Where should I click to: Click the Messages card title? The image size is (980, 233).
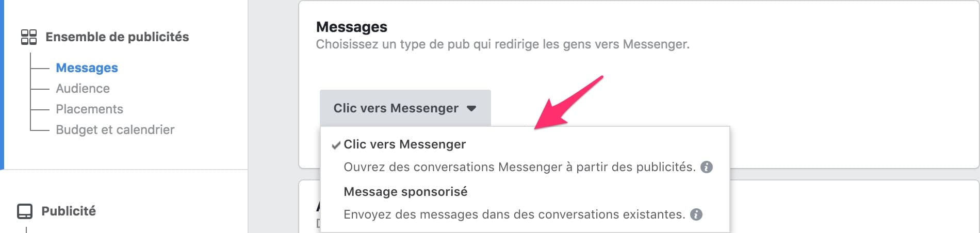click(x=351, y=27)
